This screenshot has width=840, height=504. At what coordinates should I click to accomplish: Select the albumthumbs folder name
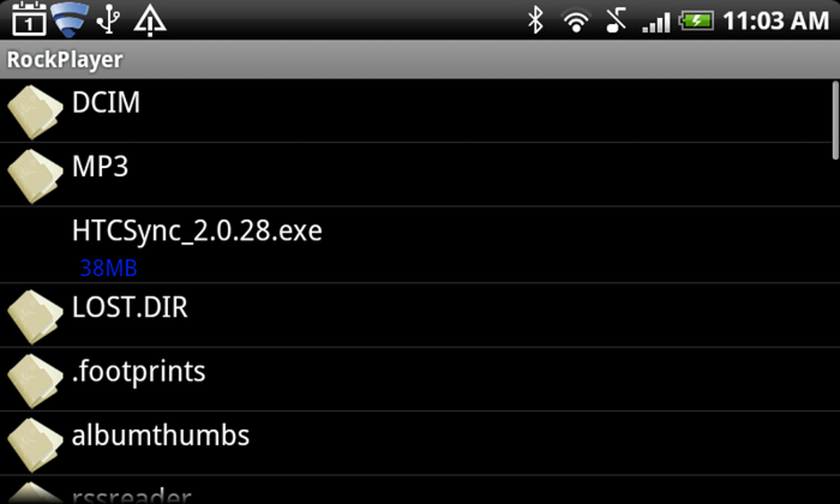(x=161, y=435)
